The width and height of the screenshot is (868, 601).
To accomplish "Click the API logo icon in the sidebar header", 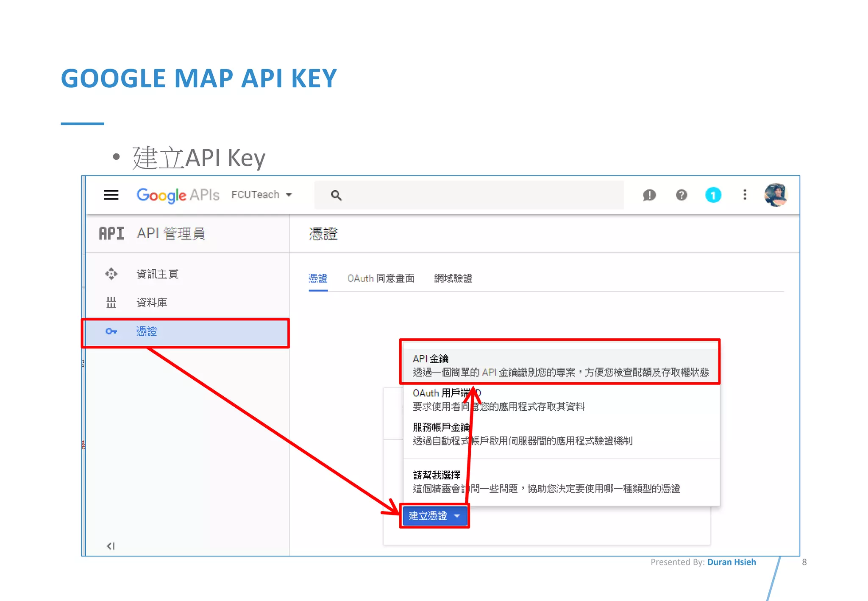I will (111, 234).
